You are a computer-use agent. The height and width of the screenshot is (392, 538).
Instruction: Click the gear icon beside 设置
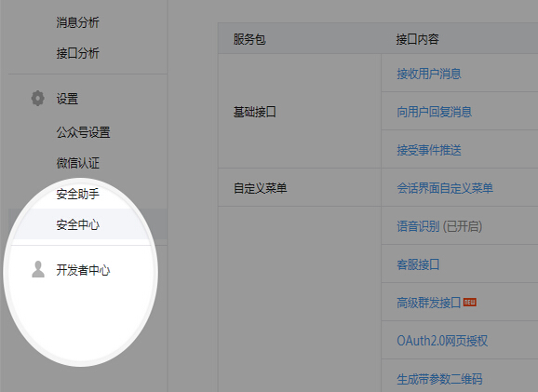pyautogui.click(x=38, y=99)
